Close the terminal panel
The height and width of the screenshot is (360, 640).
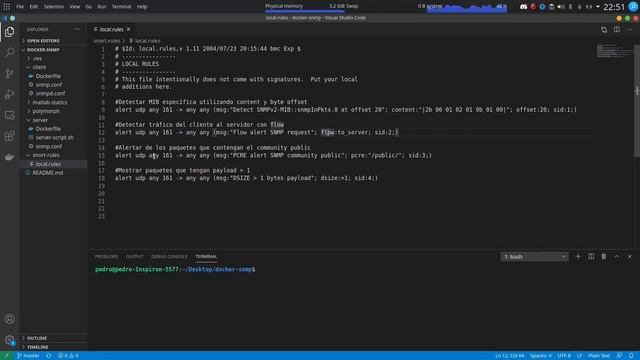(629, 256)
